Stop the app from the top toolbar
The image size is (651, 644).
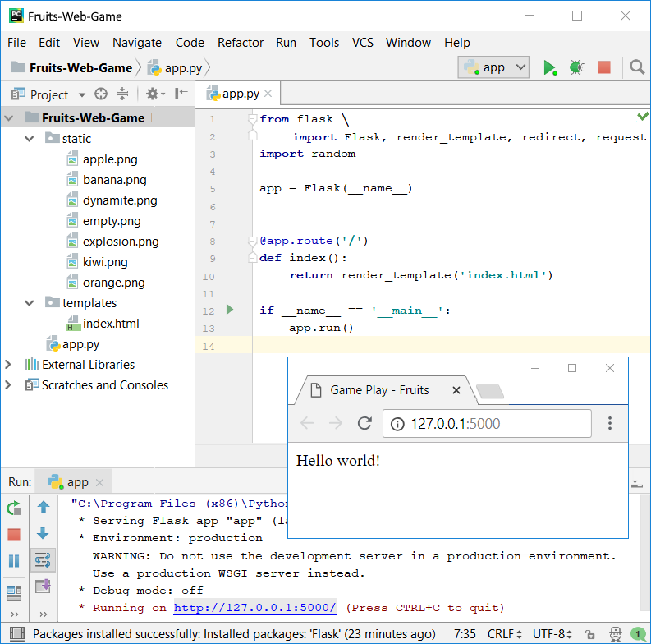tap(604, 67)
